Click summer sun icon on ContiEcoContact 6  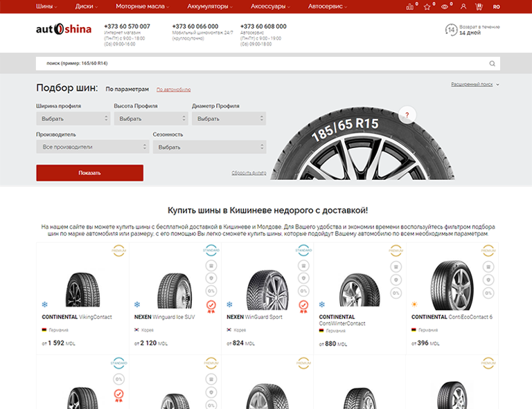click(414, 305)
